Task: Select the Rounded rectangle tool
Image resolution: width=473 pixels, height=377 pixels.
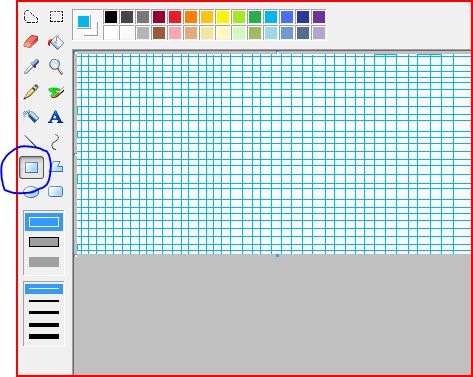Action: pos(55,192)
